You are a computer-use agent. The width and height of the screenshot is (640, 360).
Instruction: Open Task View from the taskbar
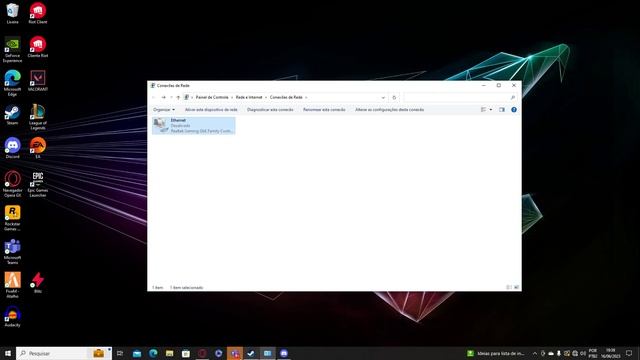120,353
